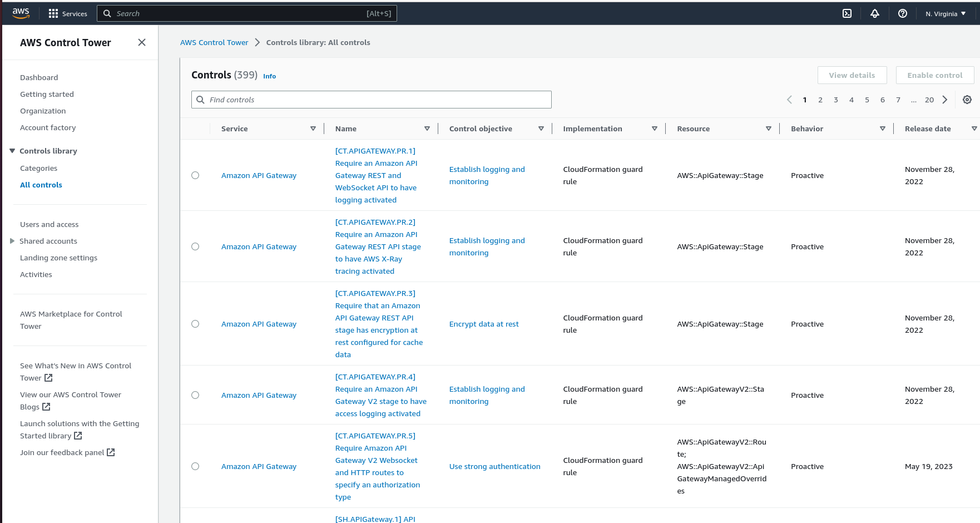Image resolution: width=980 pixels, height=523 pixels.
Task: Open external link icon beside feedback panel
Action: click(111, 452)
